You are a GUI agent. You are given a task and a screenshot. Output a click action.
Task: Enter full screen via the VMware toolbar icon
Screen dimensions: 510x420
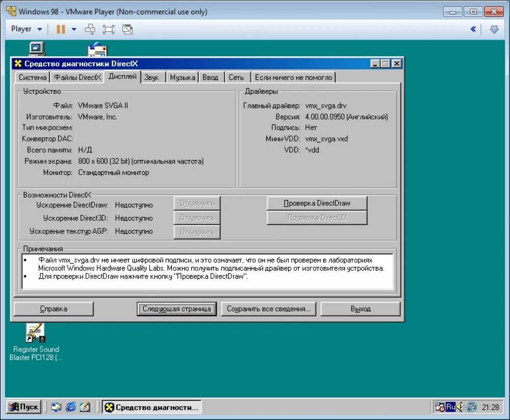[x=108, y=29]
